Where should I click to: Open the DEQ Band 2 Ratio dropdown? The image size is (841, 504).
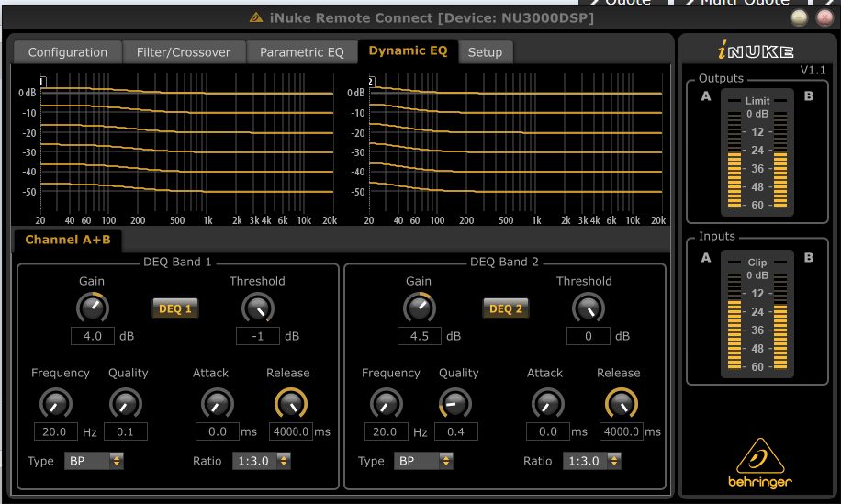coord(592,461)
